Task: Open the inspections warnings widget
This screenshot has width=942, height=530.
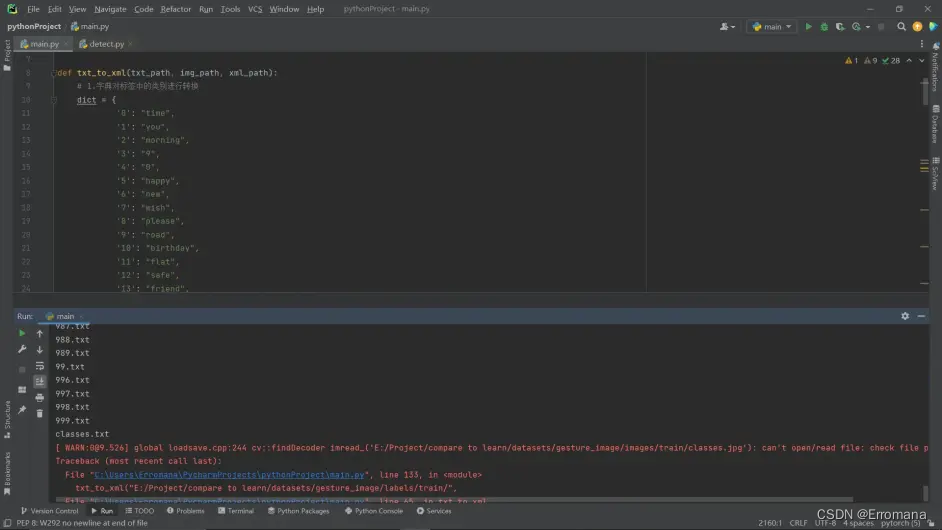Action: (872, 61)
